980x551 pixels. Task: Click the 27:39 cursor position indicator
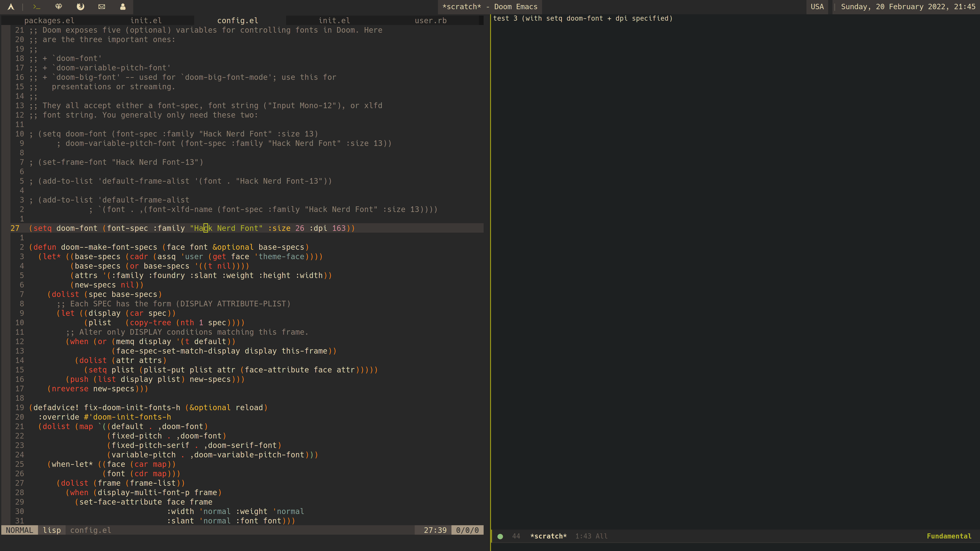point(435,530)
